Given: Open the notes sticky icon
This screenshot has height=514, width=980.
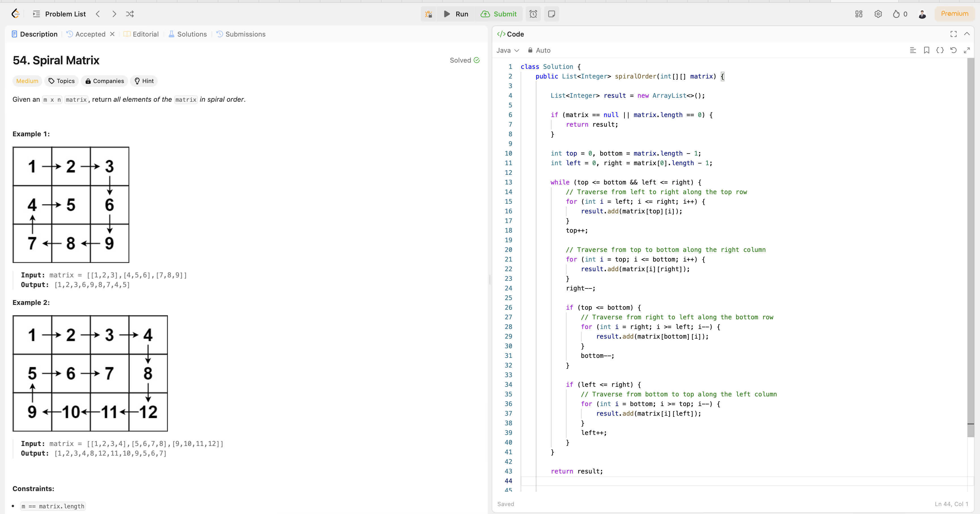Looking at the screenshot, I should [x=552, y=14].
